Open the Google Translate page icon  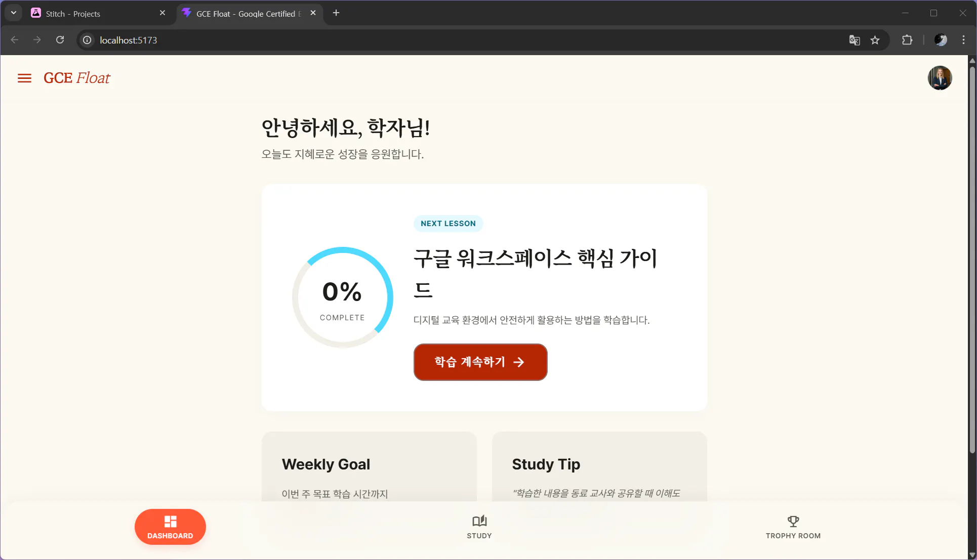coord(854,40)
